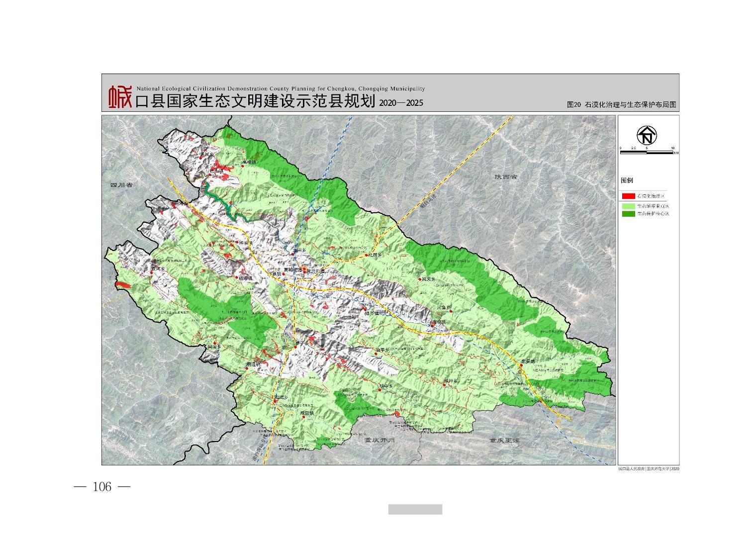Screen dimensions: 756x534
Task: Click the 北屏乡 township label
Action: (x=375, y=255)
